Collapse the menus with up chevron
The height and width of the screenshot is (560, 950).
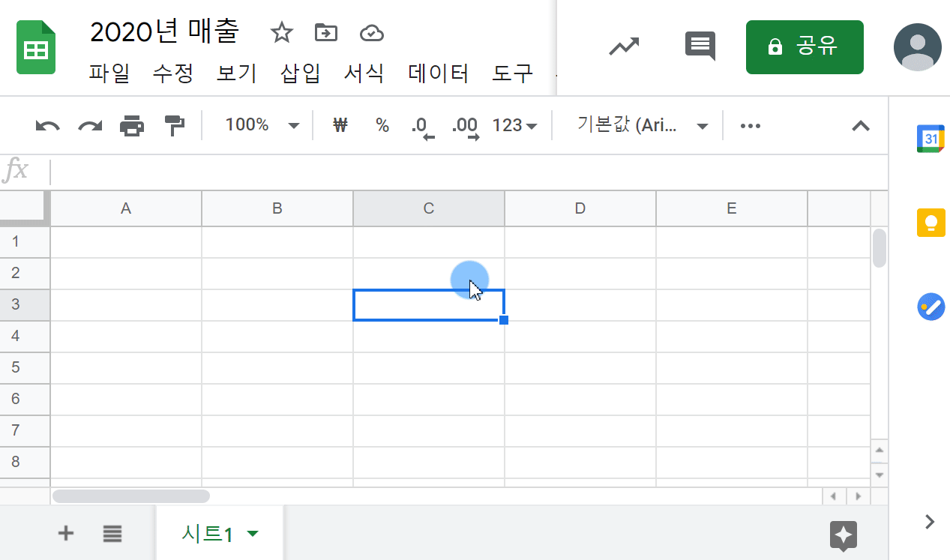861,126
